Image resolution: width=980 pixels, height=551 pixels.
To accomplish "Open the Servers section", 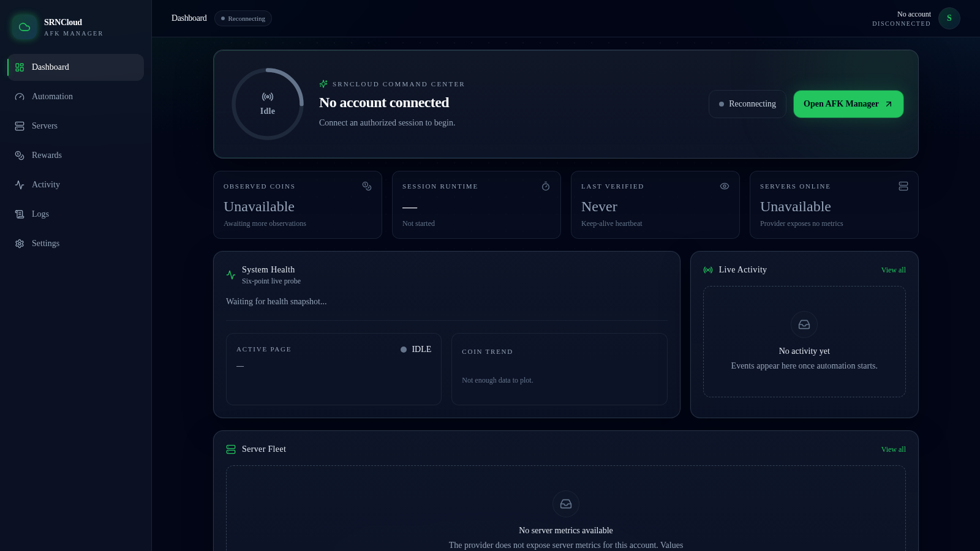I will click(76, 126).
